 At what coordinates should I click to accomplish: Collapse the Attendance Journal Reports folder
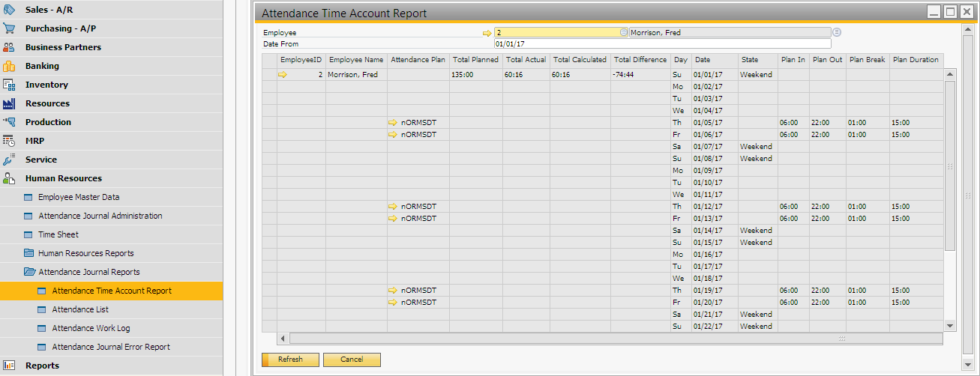pos(29,272)
